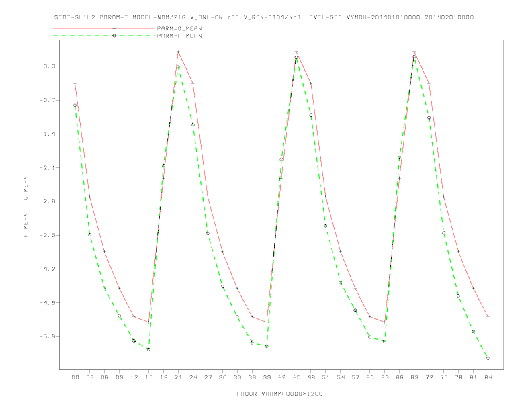
Task: Click the x-axis tick label 57
Action: click(355, 377)
